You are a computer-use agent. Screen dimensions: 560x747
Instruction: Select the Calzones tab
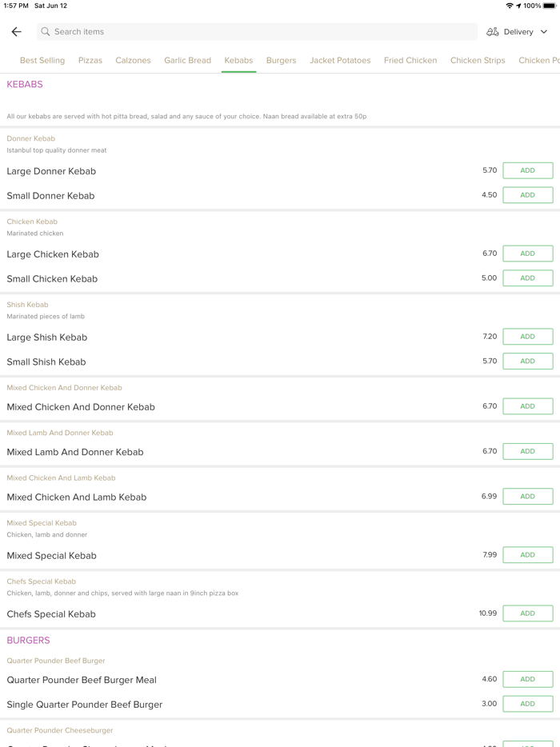[133, 61]
